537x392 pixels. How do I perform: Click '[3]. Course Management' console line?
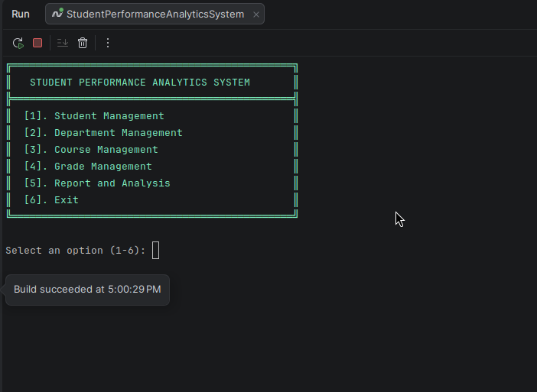click(91, 150)
